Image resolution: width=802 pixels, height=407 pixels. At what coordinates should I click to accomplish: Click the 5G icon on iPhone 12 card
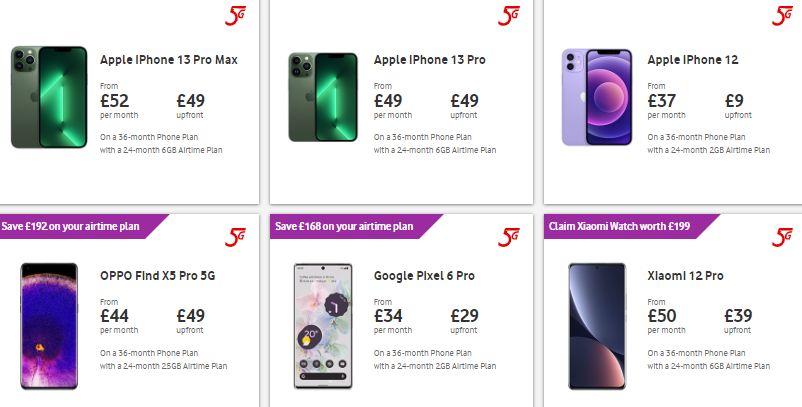tap(783, 15)
